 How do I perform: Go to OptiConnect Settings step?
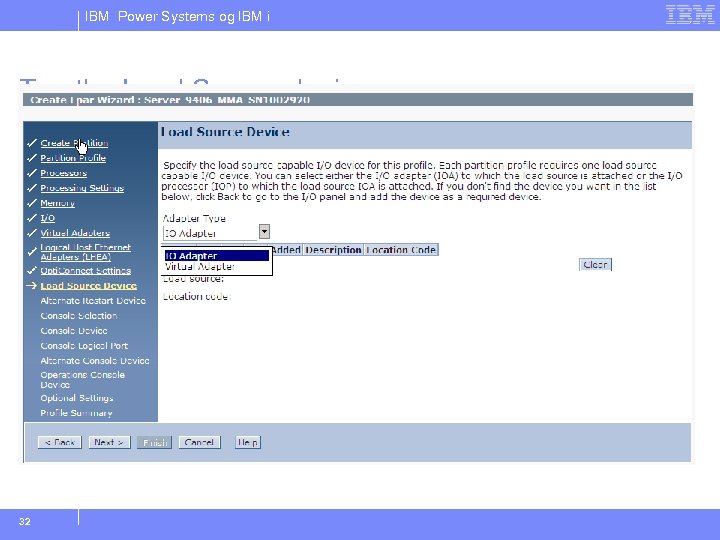85,270
